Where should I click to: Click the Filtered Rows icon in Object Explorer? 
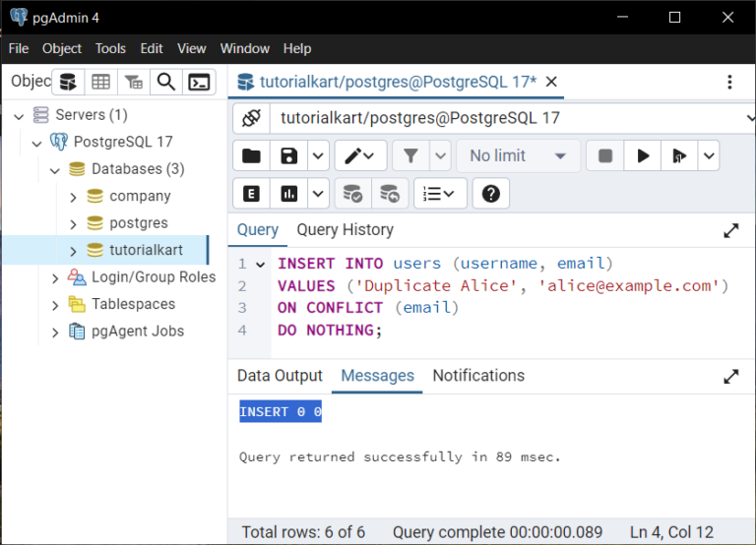(x=134, y=82)
